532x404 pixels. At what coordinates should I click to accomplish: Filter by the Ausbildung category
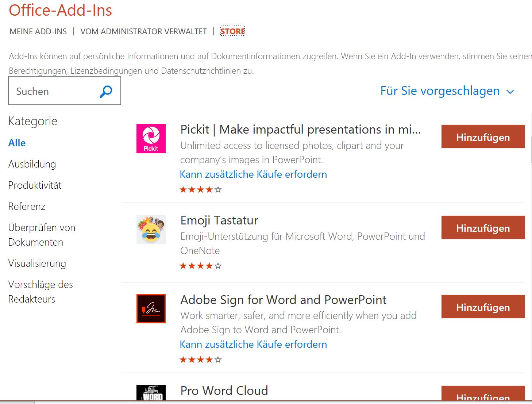pyautogui.click(x=32, y=164)
